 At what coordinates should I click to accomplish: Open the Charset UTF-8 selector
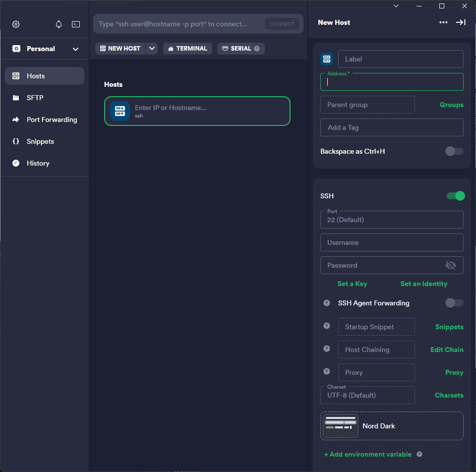367,395
